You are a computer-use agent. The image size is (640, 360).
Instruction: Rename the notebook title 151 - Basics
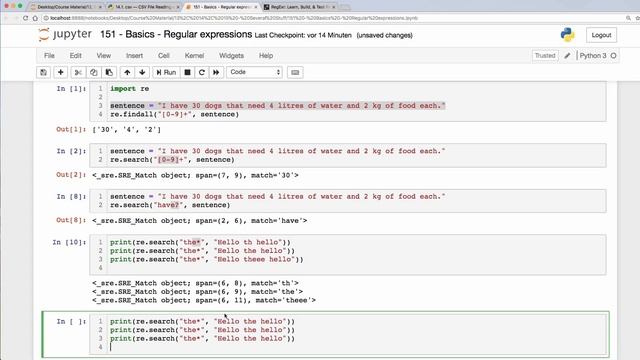pos(176,34)
